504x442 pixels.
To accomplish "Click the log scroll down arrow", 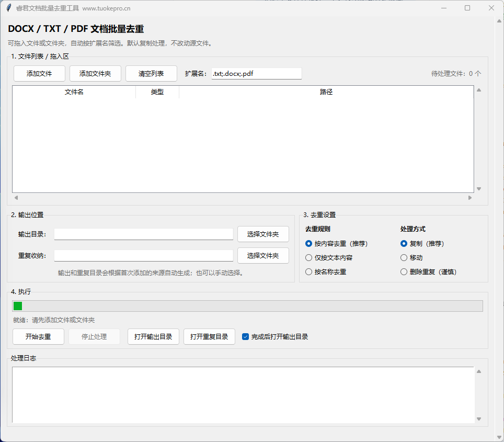I will coord(479,419).
